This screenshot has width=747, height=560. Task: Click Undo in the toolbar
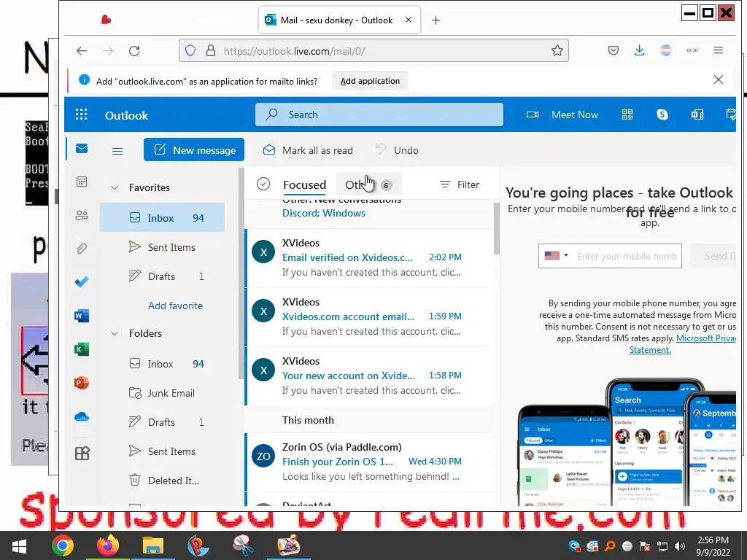[398, 150]
